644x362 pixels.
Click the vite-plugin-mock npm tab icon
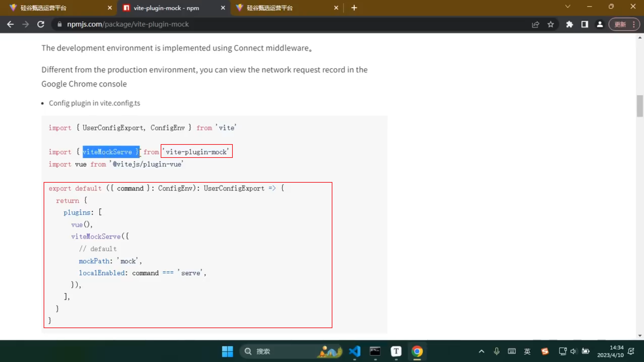coord(126,8)
